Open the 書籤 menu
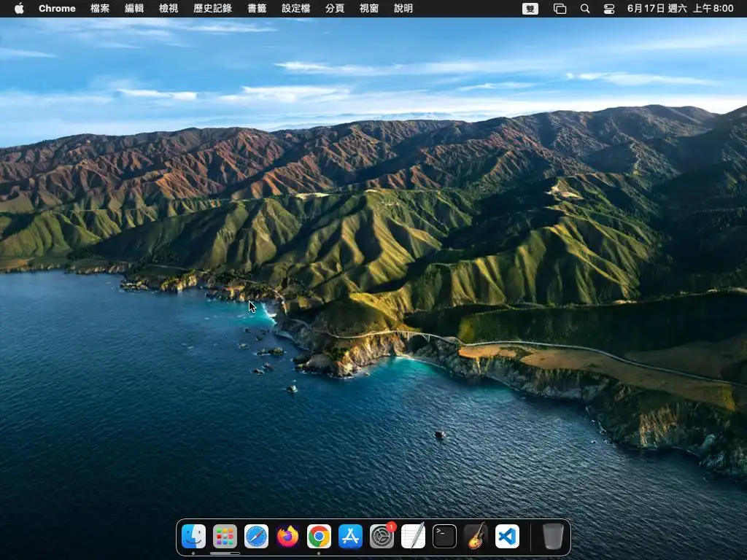Screen dimensions: 747x560 point(257,9)
